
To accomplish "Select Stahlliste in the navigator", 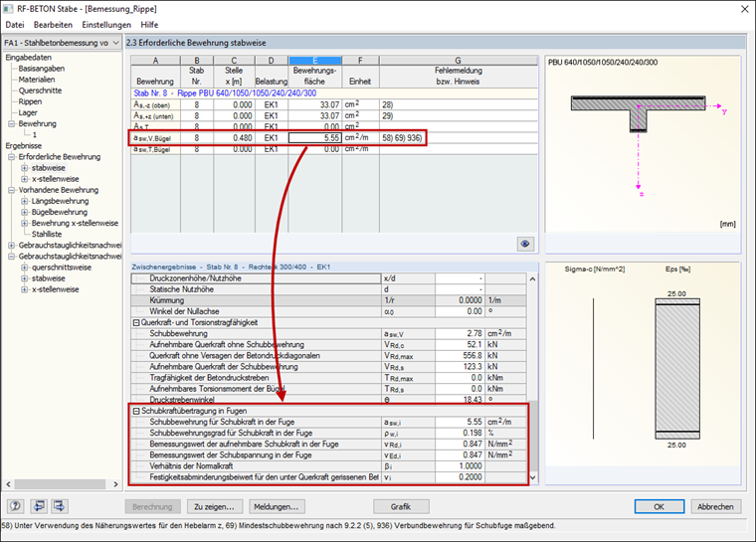I will click(47, 235).
